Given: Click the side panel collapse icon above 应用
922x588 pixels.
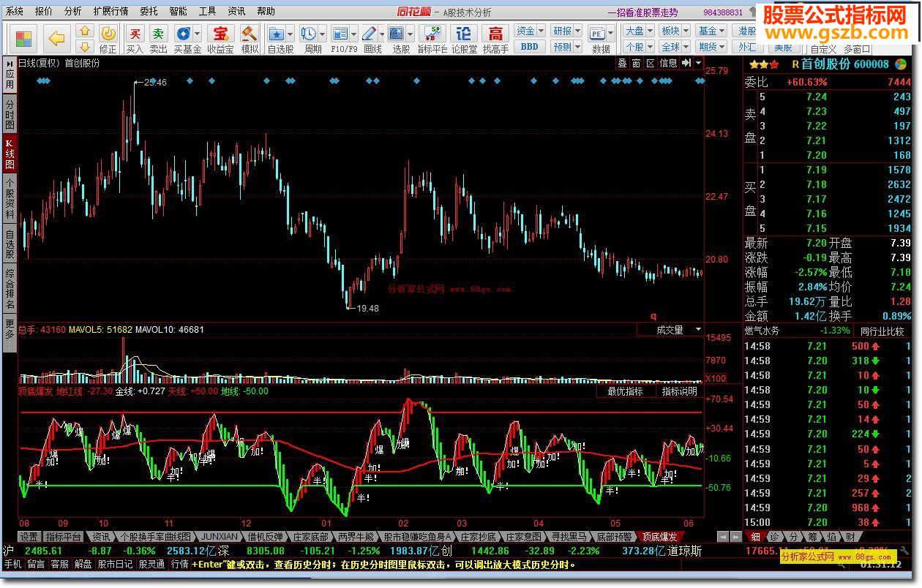Looking at the screenshot, I should (9, 63).
